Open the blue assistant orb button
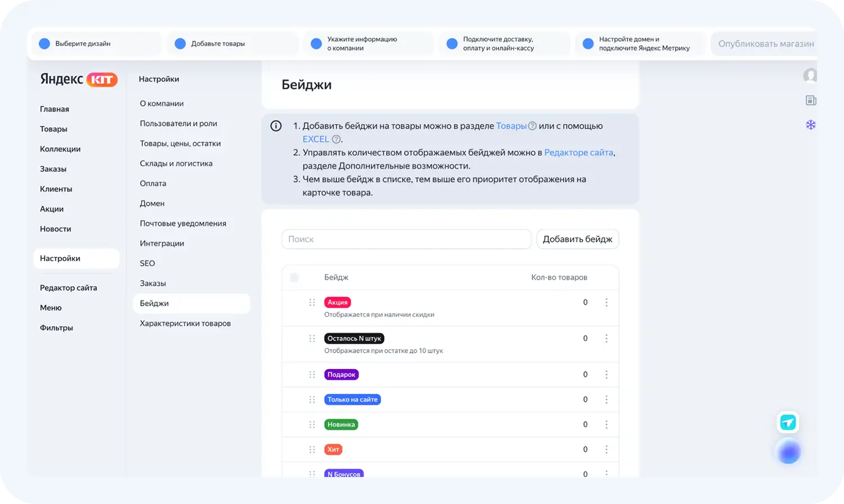844x504 pixels. pyautogui.click(x=788, y=452)
